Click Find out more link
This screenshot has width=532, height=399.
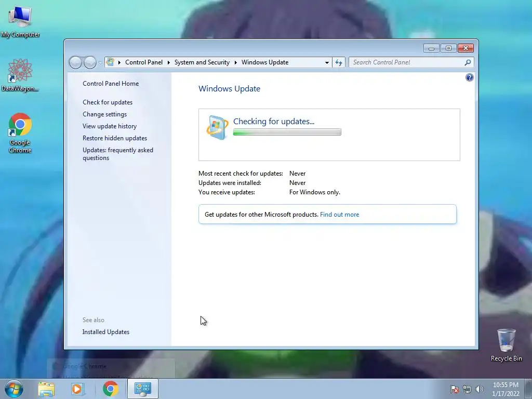[x=339, y=215]
